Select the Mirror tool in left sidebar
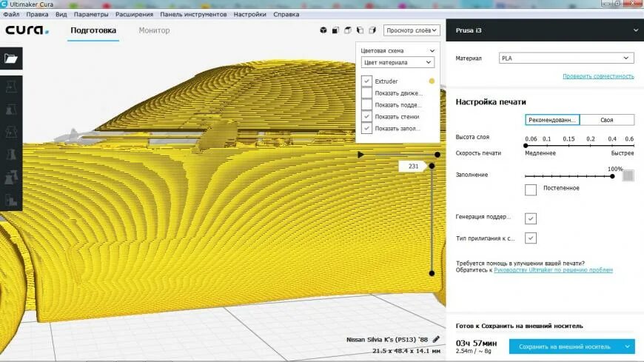Screen dimensions: 644x362 tap(11, 155)
